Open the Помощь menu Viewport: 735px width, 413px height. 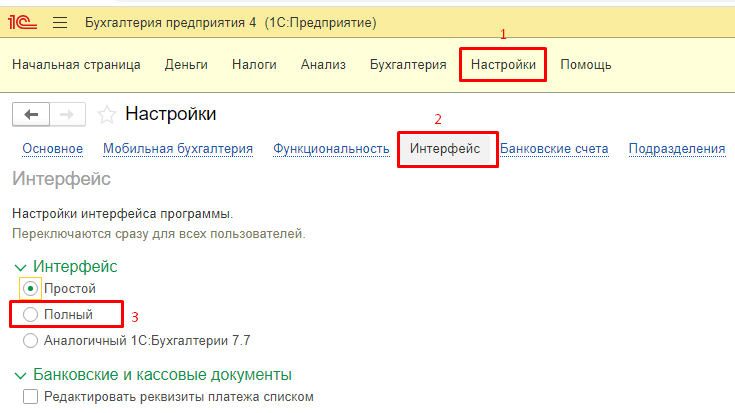pyautogui.click(x=585, y=65)
